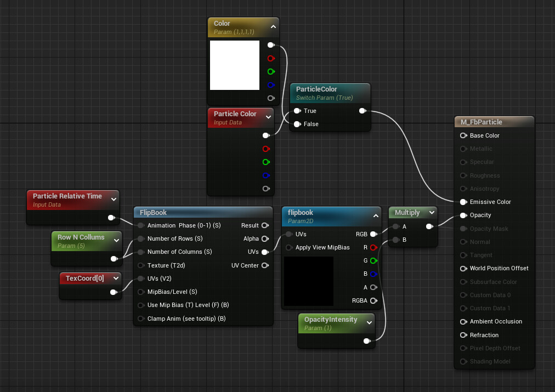The width and height of the screenshot is (555, 392).
Task: Click the False input pin on ParticleColor switch
Action: 297,124
